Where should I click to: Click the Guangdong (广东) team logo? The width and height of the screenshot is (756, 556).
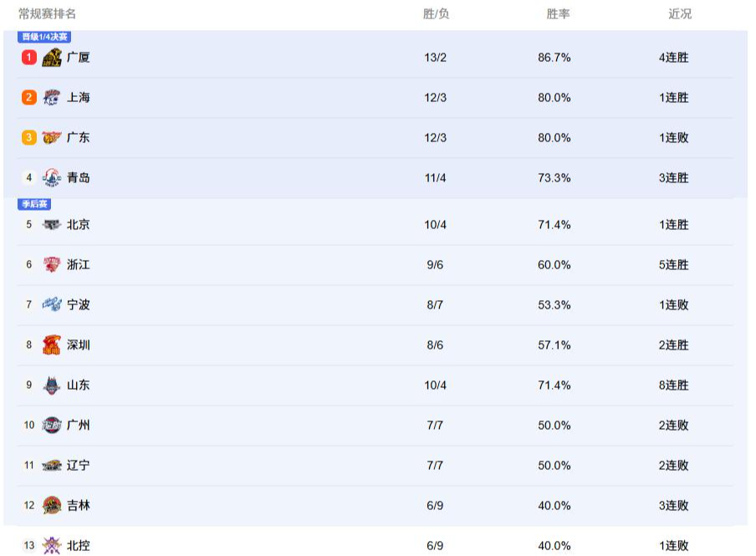(x=52, y=138)
